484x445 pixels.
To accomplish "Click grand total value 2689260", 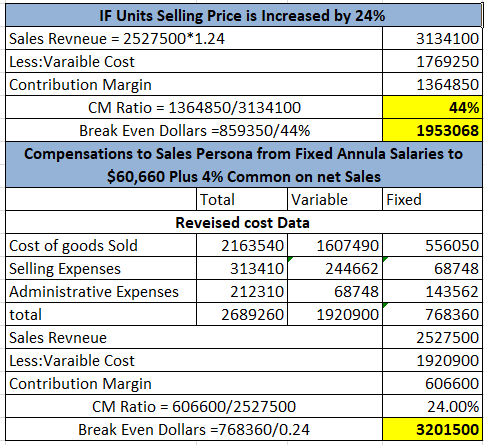I will (242, 314).
